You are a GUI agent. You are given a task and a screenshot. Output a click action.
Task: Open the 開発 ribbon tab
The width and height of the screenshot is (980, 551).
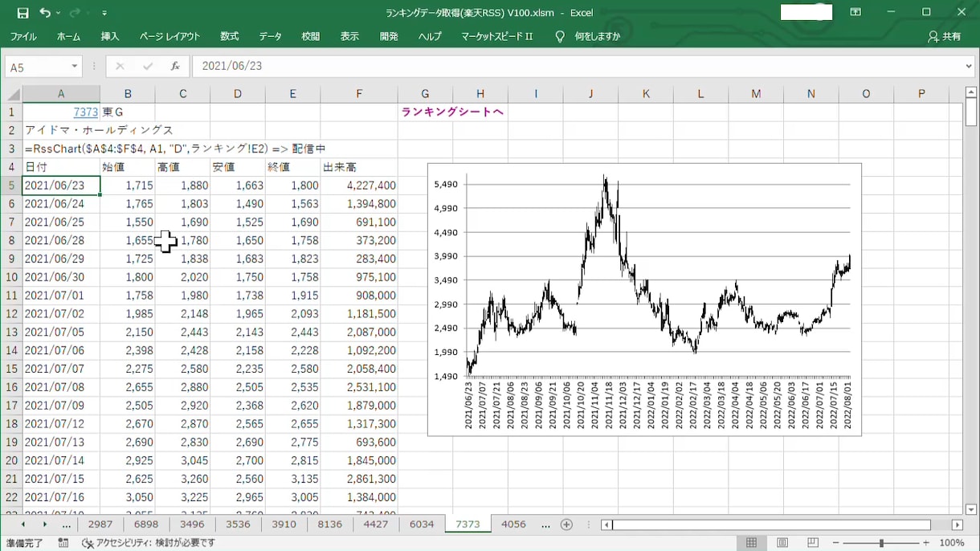click(389, 36)
